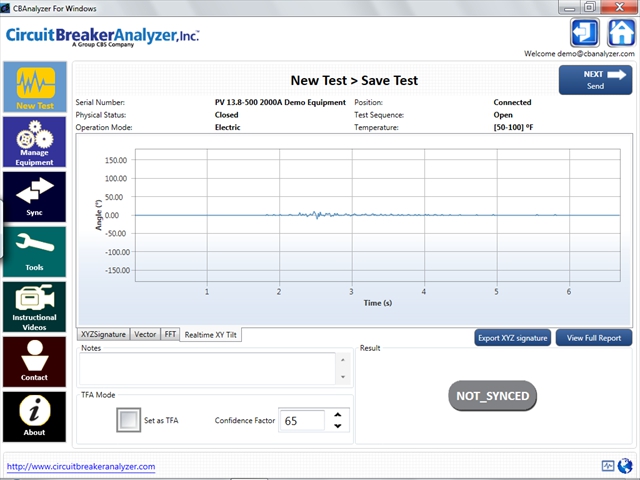Click the 'Open' test sequence value
640x480 pixels.
pyautogui.click(x=503, y=115)
